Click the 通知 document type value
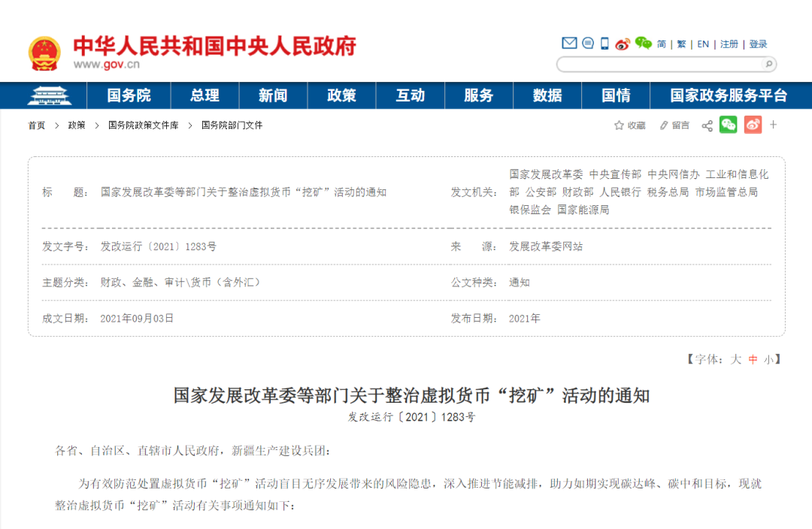 pos(519,282)
